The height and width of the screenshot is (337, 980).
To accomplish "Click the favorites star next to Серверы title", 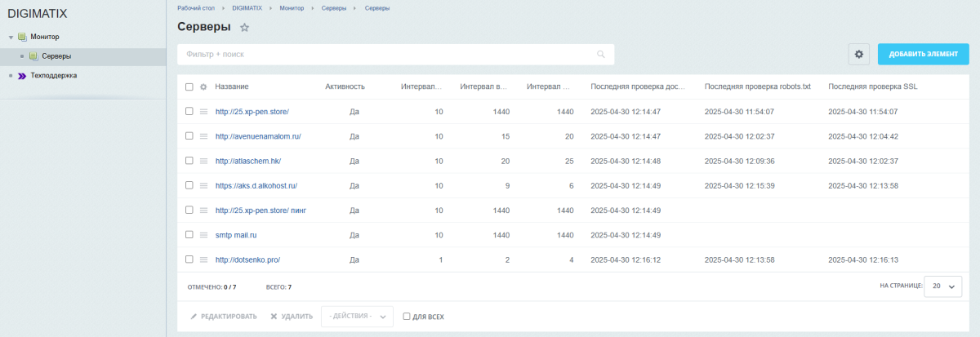I will 244,28.
